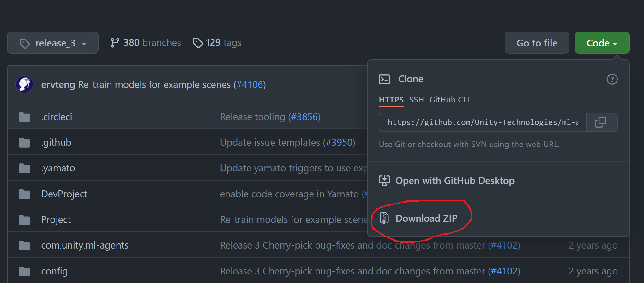This screenshot has height=283, width=644.
Task: Open the clone help tooltip
Action: click(x=612, y=79)
